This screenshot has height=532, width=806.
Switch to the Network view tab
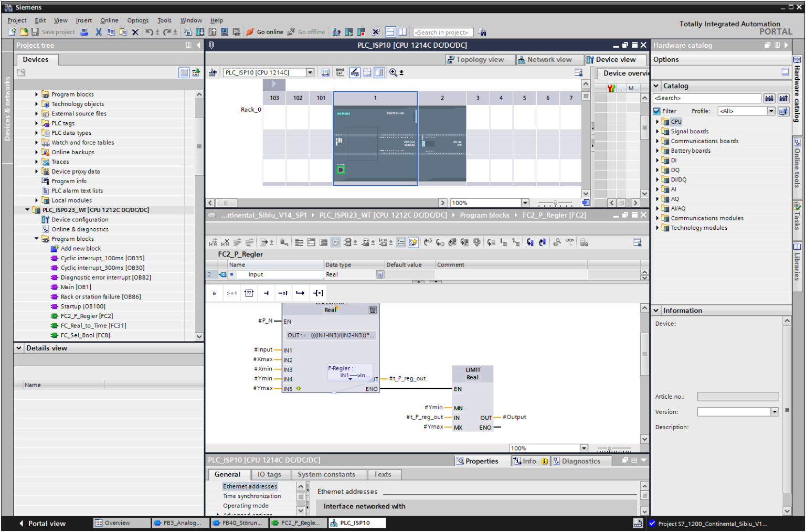click(549, 59)
